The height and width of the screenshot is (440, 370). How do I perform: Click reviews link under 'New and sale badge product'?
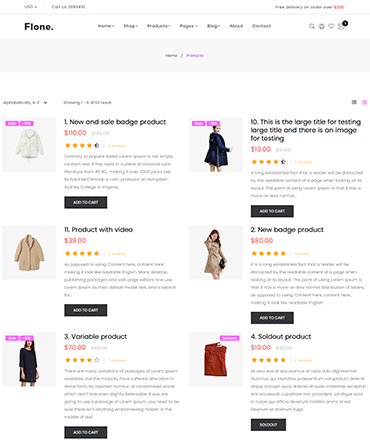pos(117,146)
